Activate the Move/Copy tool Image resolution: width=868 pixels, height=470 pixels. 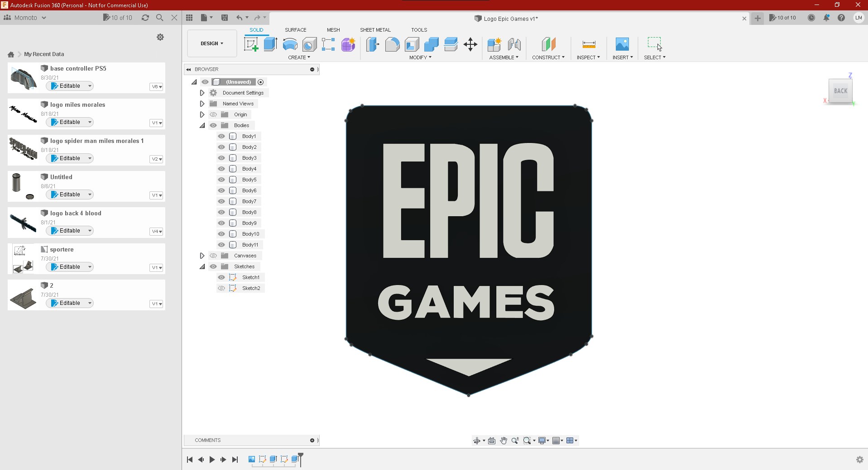pyautogui.click(x=470, y=44)
